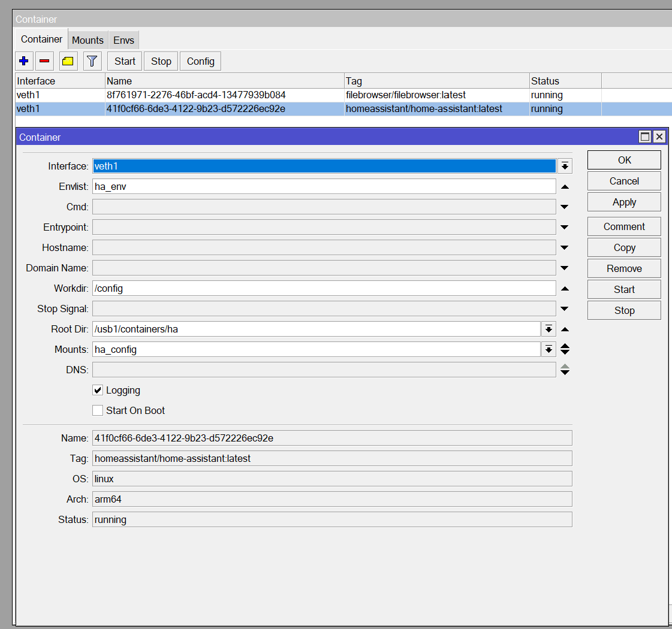
Task: Disable the Logging checkbox
Action: [98, 391]
